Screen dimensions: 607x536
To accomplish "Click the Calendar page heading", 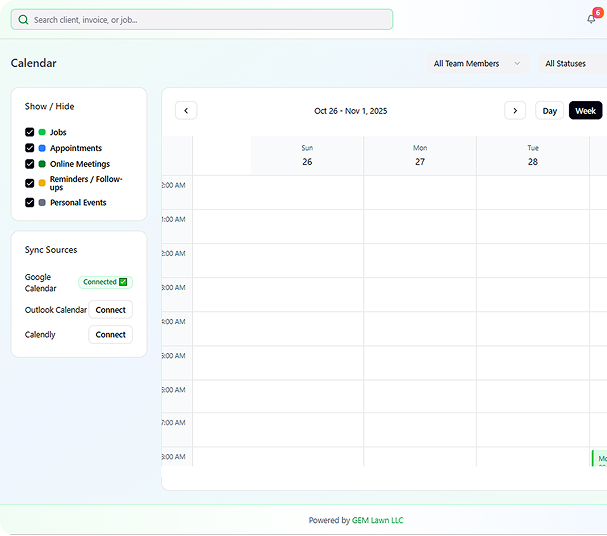I will pyautogui.click(x=33, y=63).
